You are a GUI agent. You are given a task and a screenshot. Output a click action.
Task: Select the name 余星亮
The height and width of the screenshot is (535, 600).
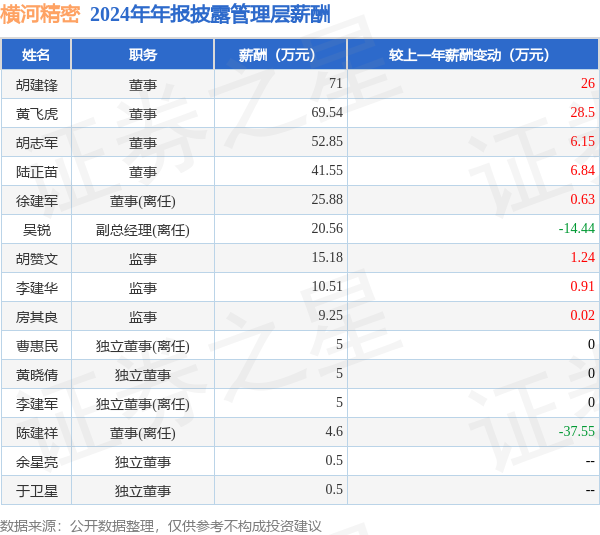pyautogui.click(x=37, y=462)
